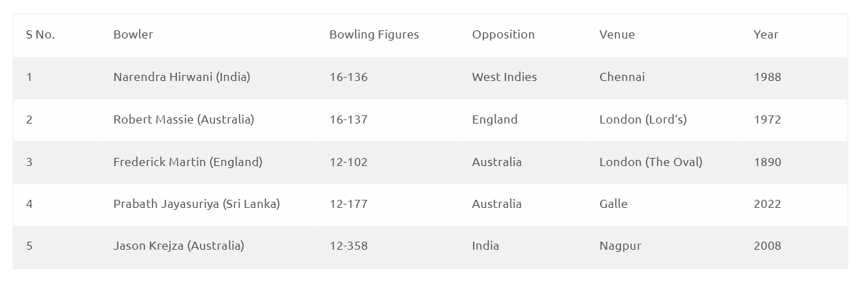Click the 16-136 bowling figures cell

coord(348,77)
